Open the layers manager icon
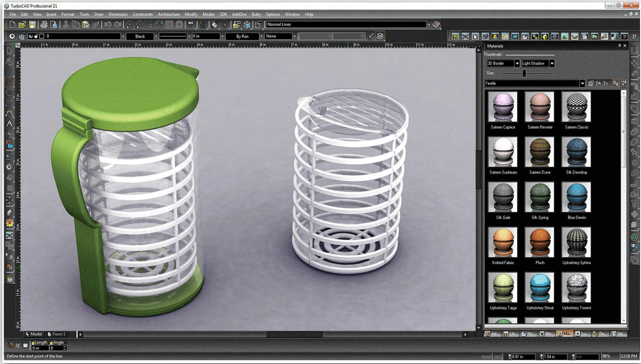 tap(22, 36)
